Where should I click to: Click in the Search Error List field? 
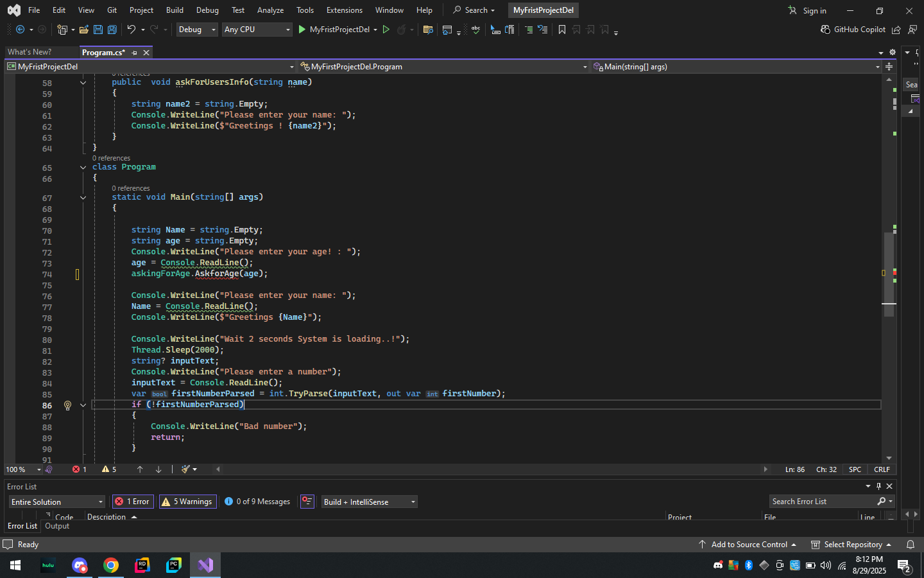click(x=821, y=502)
